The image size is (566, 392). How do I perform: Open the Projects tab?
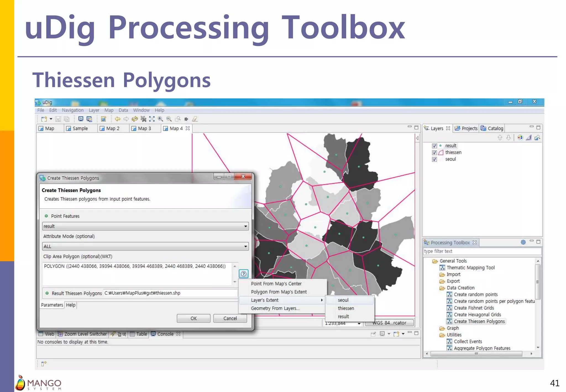tap(466, 129)
